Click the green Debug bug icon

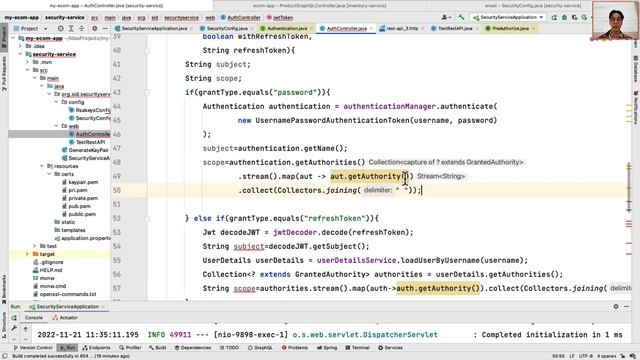pos(564,18)
